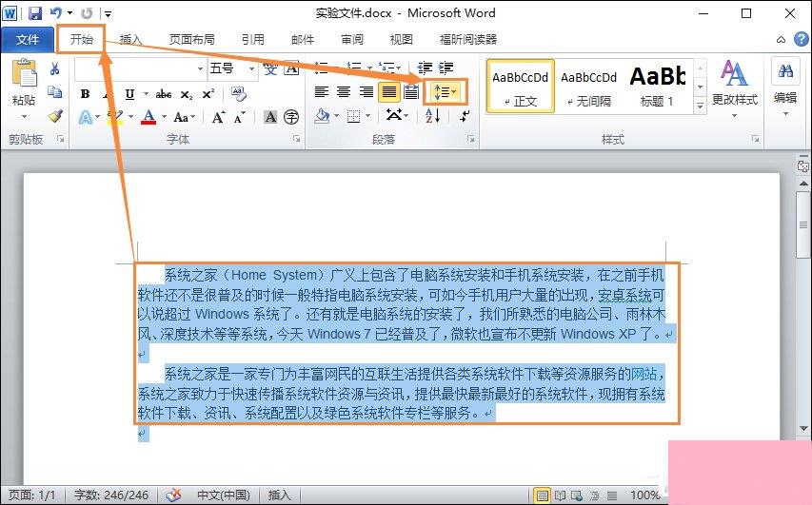
Task: Click the Phonetic Guide 变 icon
Action: coord(270,68)
